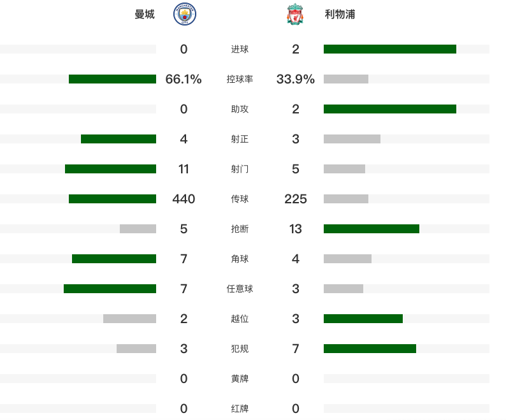This screenshot has width=506, height=420.
Task: Select the 犯规 stat label
Action: (x=240, y=349)
